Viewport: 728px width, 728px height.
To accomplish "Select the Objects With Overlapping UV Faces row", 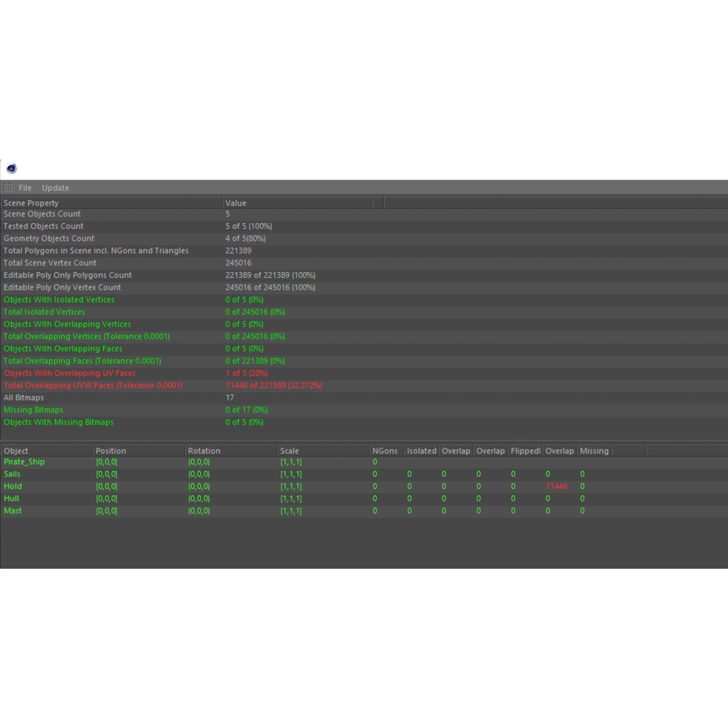I will 69,373.
